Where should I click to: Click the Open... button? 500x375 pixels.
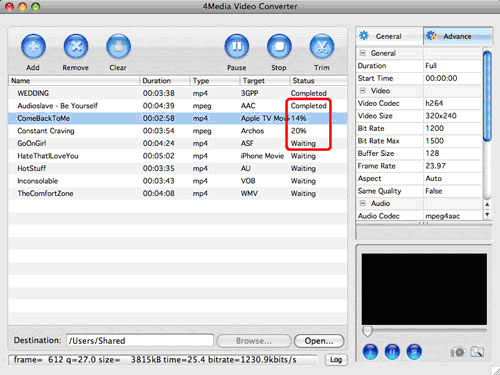tap(319, 341)
